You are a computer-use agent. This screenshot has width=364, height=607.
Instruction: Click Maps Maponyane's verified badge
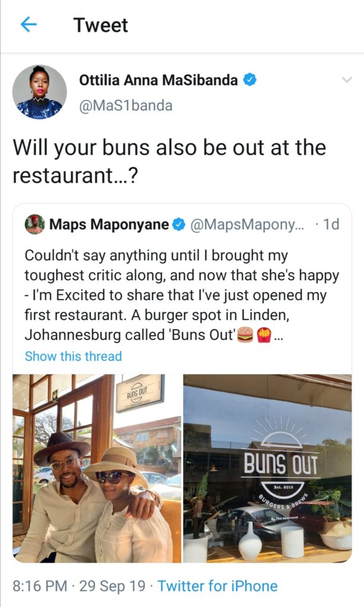click(178, 224)
